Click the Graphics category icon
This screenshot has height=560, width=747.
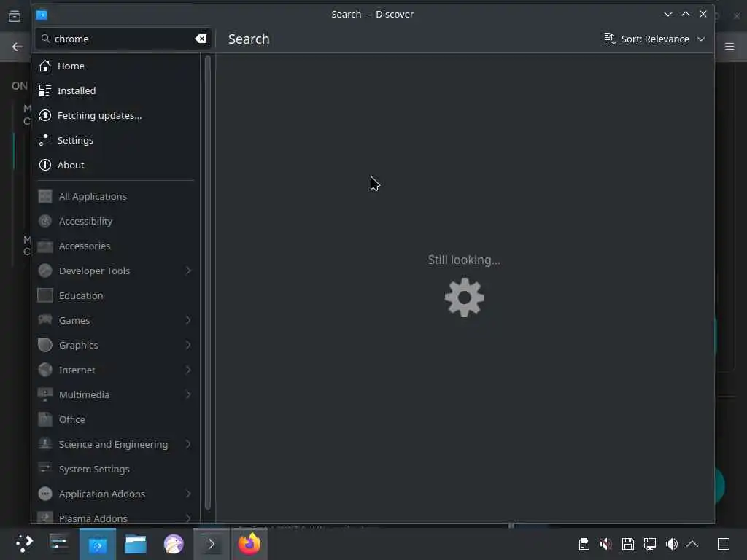pyautogui.click(x=44, y=345)
